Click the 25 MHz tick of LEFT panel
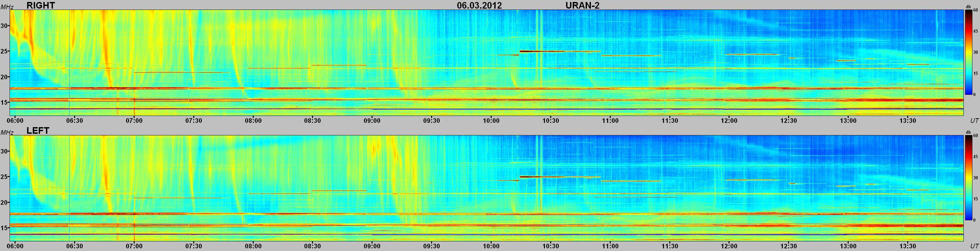980x251 pixels. point(4,177)
